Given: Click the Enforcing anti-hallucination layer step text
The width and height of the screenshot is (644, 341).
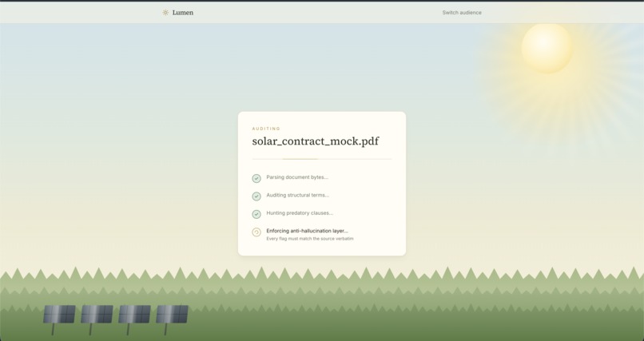Looking at the screenshot, I should 307,231.
